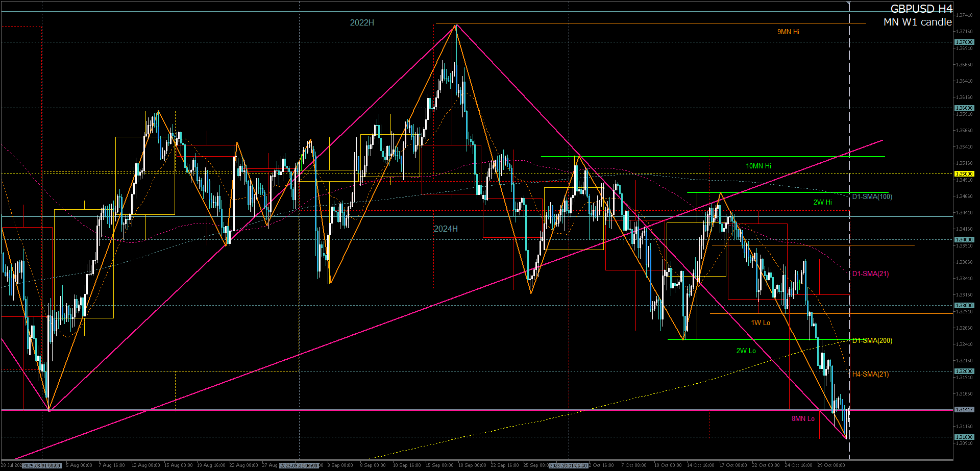Viewport: 980px width, 471px height.
Task: Click the chart shift triangle marker at top
Action: 849,4
